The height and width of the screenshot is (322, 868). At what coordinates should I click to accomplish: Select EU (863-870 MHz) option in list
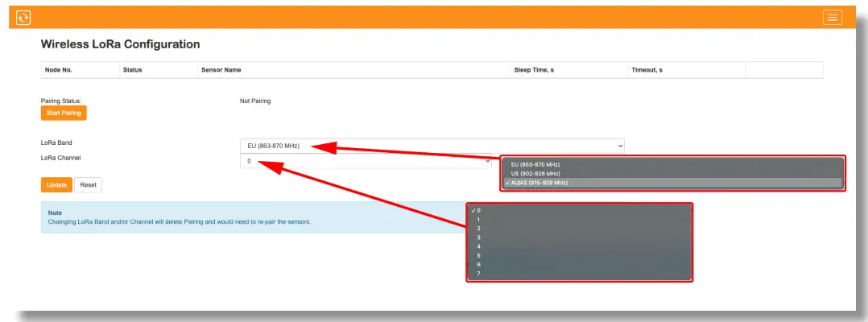(672, 164)
